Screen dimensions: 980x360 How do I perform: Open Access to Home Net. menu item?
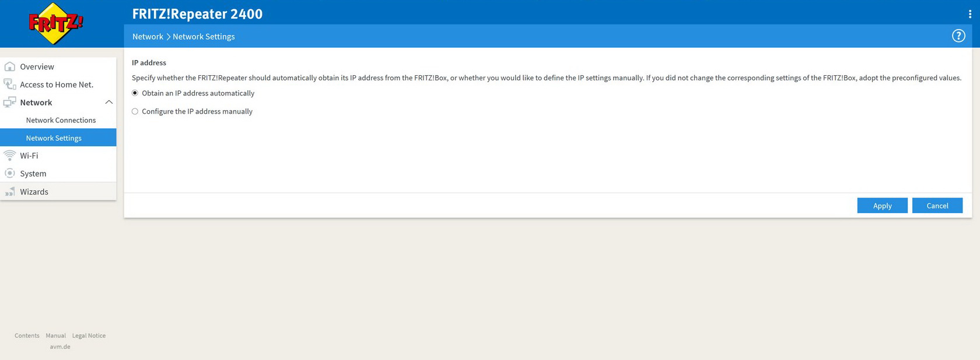tap(58, 84)
